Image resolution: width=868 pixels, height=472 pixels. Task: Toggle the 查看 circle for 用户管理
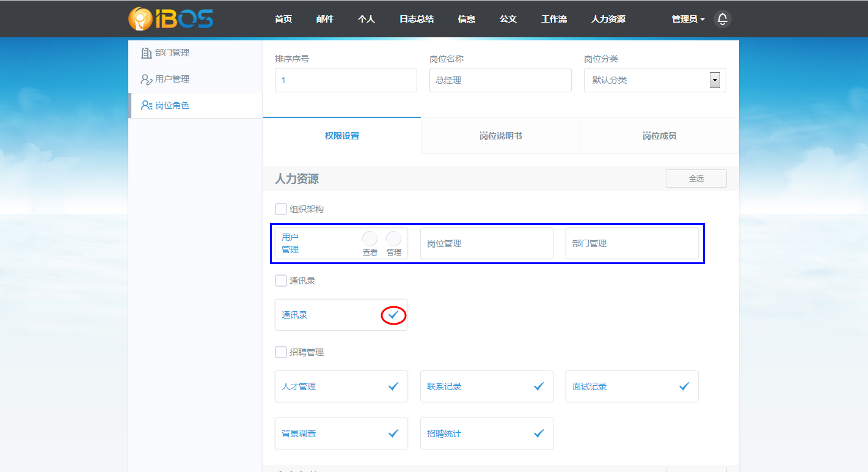370,238
